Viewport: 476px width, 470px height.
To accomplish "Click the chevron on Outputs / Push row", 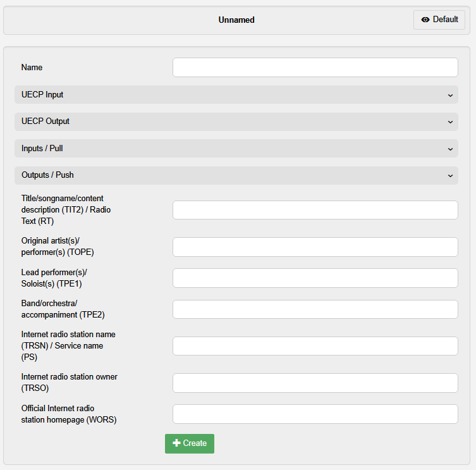I will [450, 175].
